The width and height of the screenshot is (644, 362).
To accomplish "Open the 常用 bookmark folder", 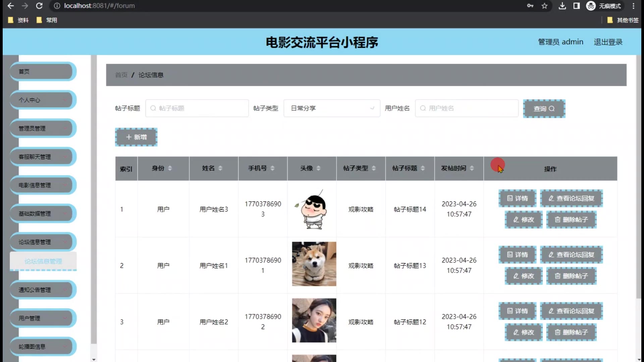I will (47, 20).
